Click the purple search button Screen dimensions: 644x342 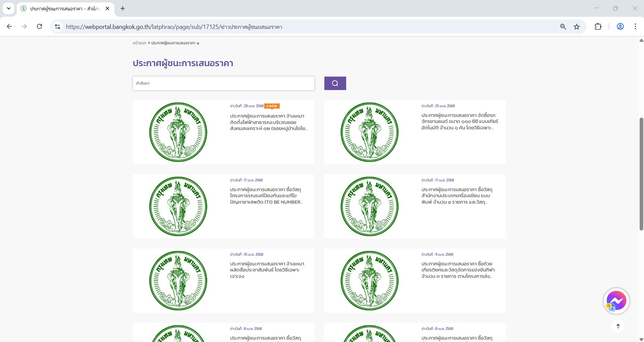tap(335, 83)
